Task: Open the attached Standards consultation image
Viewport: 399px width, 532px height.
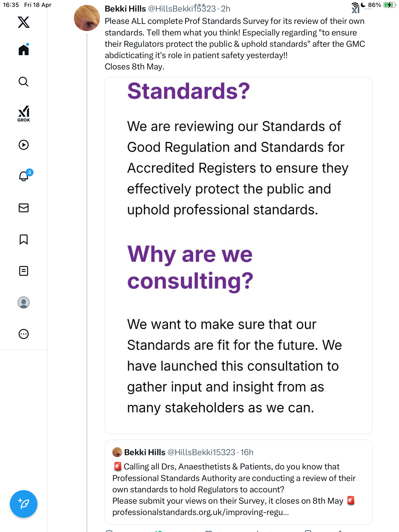Action: click(x=238, y=255)
